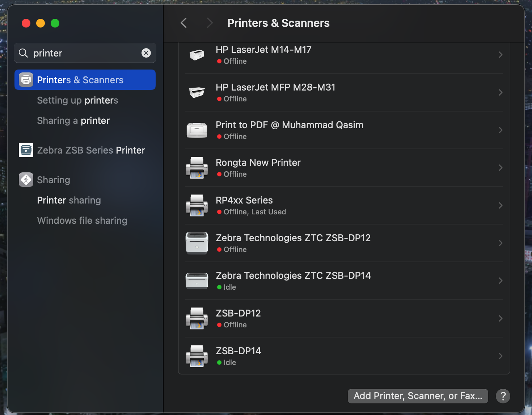Clear the search field with the X button
This screenshot has width=532, height=415.
coord(146,53)
